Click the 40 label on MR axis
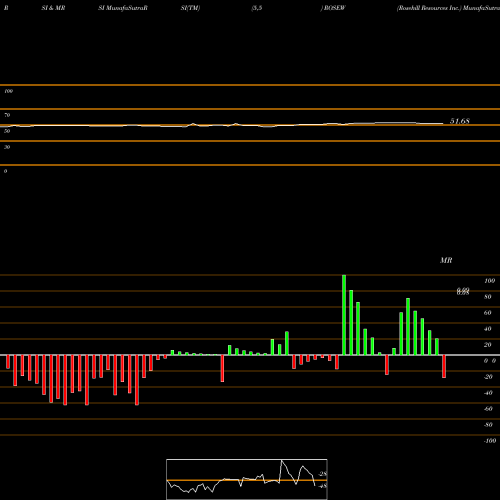 point(488,329)
